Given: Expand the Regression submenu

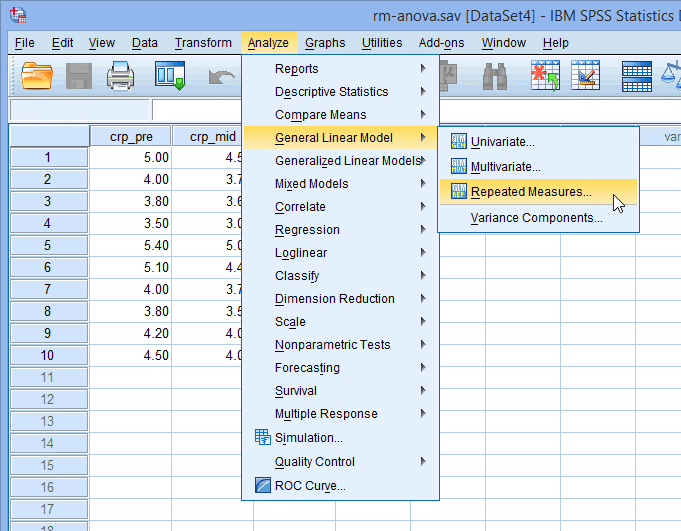Looking at the screenshot, I should tap(340, 230).
